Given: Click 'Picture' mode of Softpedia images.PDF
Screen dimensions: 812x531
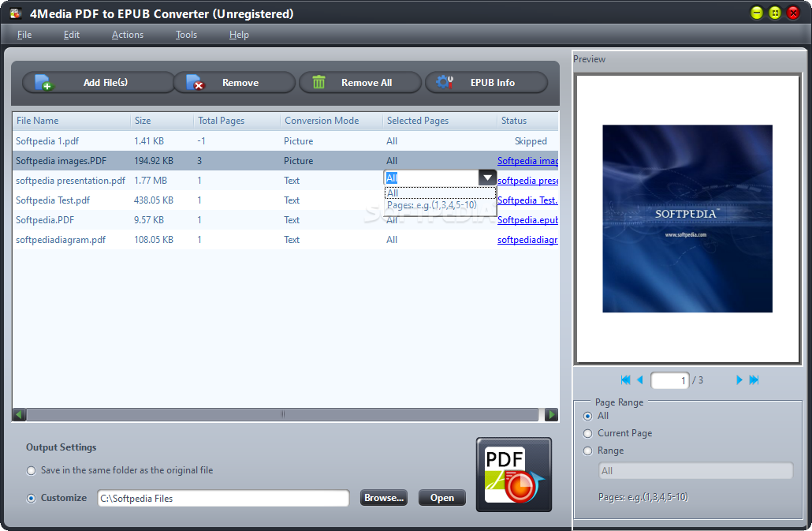Looking at the screenshot, I should pyautogui.click(x=298, y=161).
